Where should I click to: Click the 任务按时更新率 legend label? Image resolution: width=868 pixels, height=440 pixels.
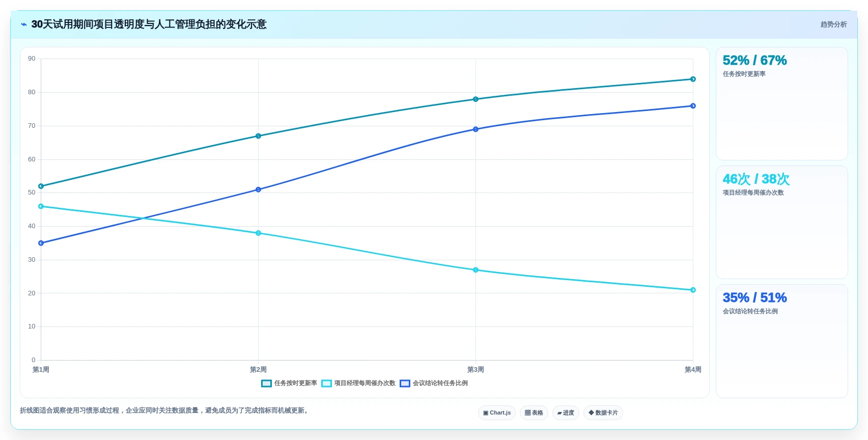tap(295, 383)
